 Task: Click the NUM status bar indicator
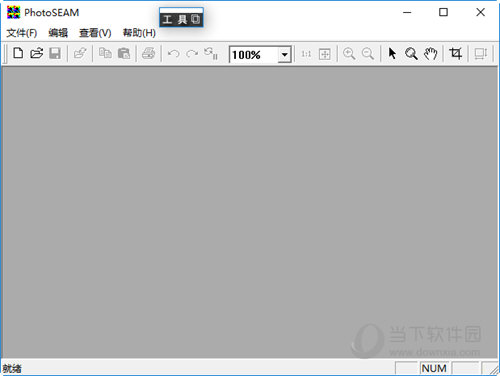(434, 368)
